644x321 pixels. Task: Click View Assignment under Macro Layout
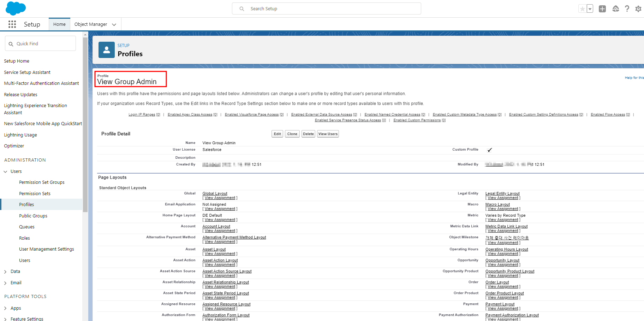(x=503, y=209)
